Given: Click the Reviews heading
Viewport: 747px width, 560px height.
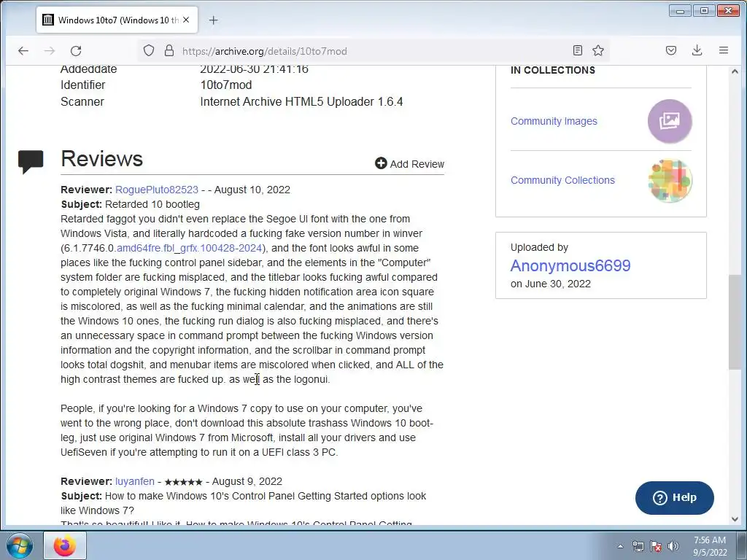Looking at the screenshot, I should tap(101, 158).
